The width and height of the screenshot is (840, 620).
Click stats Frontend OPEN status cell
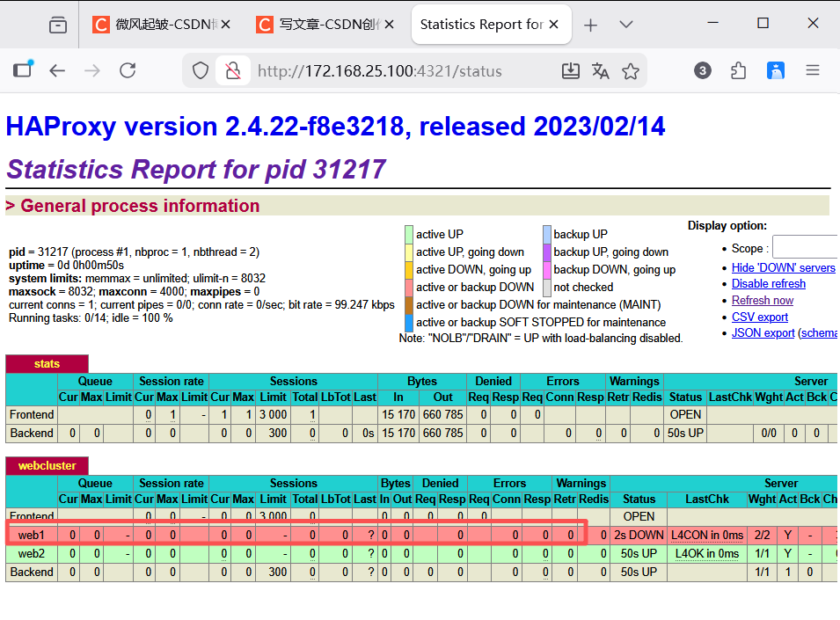[685, 414]
